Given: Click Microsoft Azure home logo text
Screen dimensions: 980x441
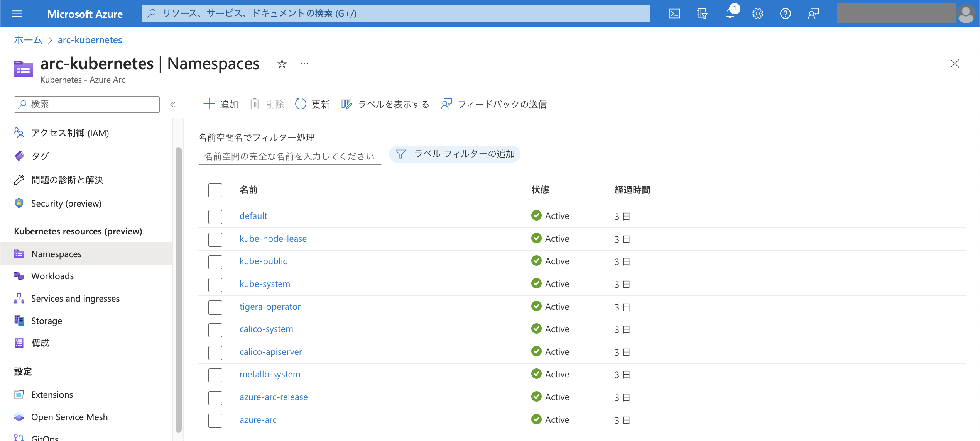Looking at the screenshot, I should 85,14.
